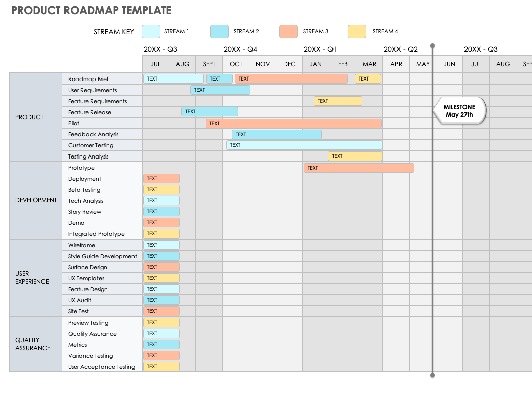This screenshot has height=394, width=532.
Task: Click the JAN month header
Action: (x=315, y=64)
